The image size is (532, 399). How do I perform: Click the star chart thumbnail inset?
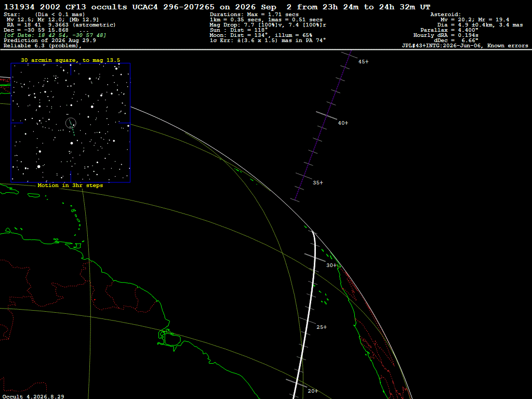tap(71, 123)
